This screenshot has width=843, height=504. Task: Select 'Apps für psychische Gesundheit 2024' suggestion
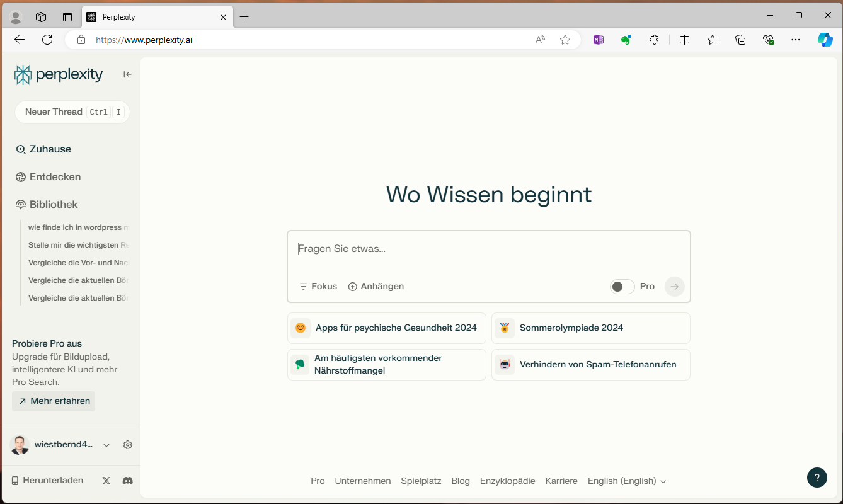[x=387, y=328]
